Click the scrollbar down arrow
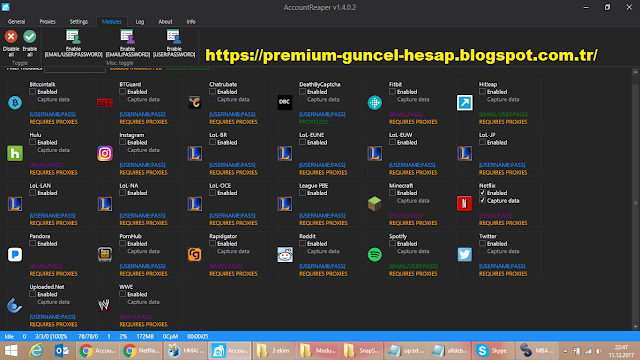This screenshot has width=640, height=360. click(635, 327)
